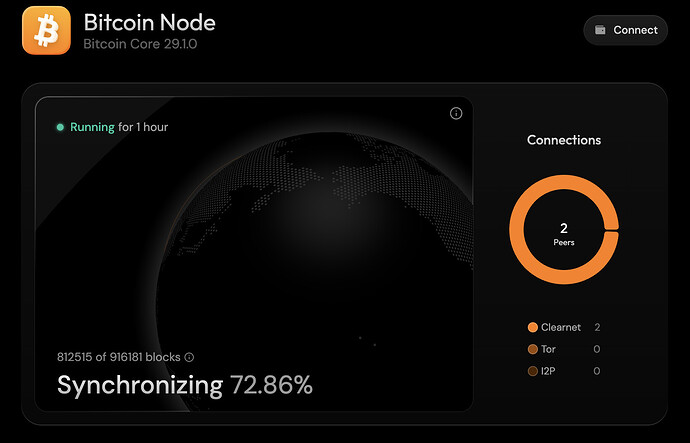The width and height of the screenshot is (690, 443).
Task: Click the Connections heading
Action: 564,140
